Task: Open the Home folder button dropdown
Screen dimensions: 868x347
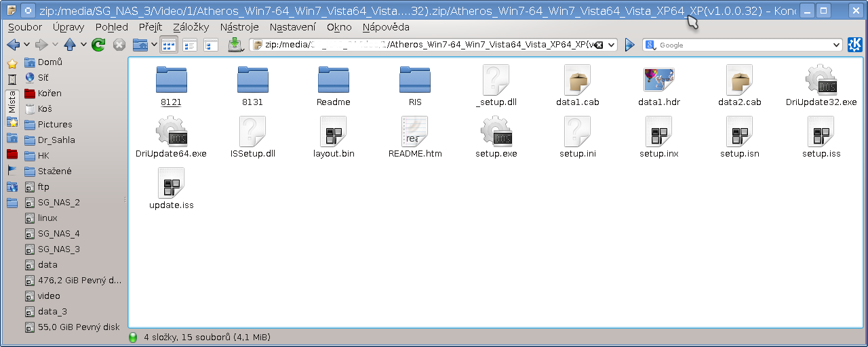Action: [153, 45]
